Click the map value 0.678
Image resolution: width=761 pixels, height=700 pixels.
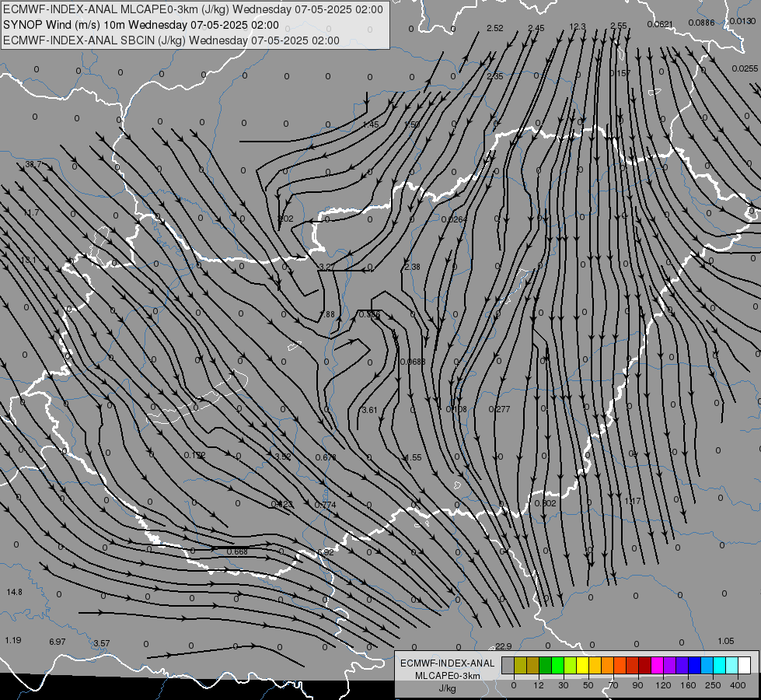point(326,457)
